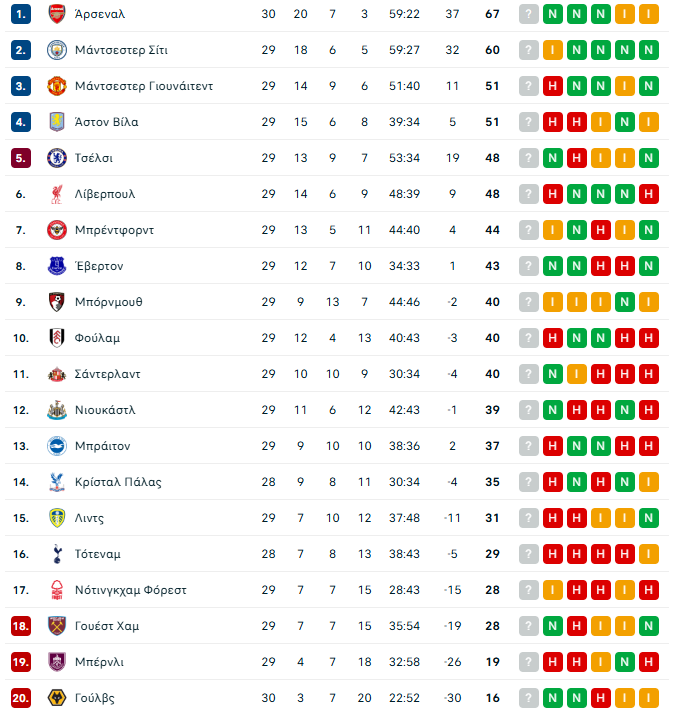
Task: Select the Aston Villa club crest
Action: point(56,122)
